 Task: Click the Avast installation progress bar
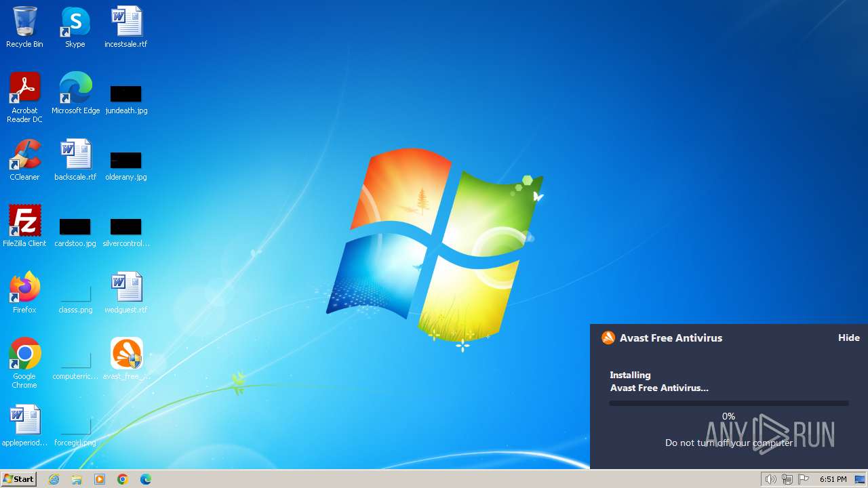(x=728, y=403)
